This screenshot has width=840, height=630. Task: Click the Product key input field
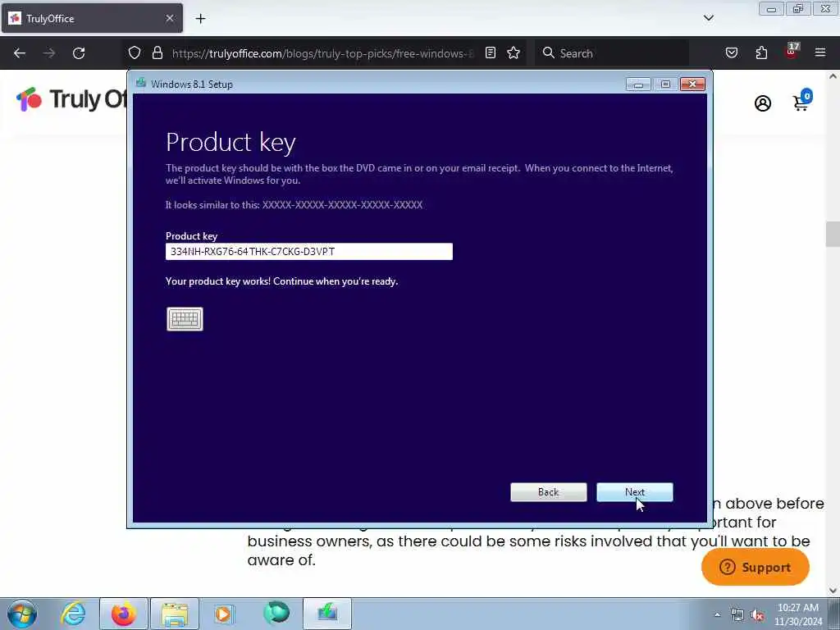(309, 251)
